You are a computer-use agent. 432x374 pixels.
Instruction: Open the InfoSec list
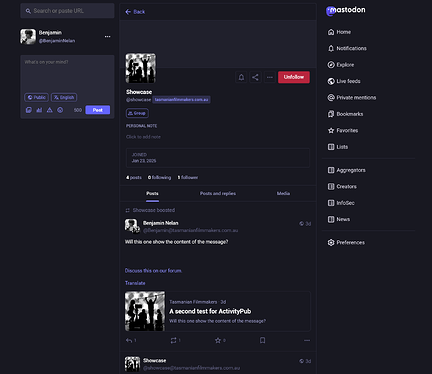tap(341, 203)
